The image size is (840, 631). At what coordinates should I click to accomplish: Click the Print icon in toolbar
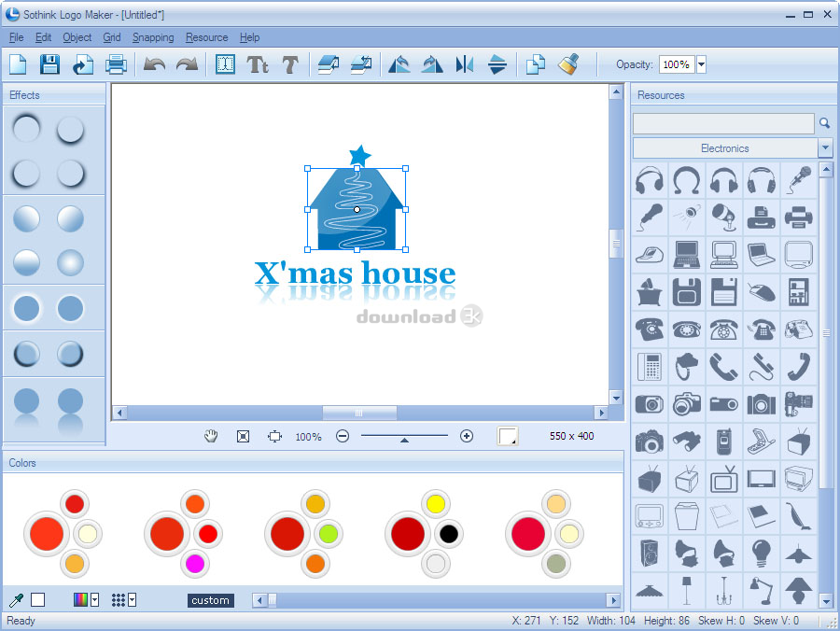(116, 64)
